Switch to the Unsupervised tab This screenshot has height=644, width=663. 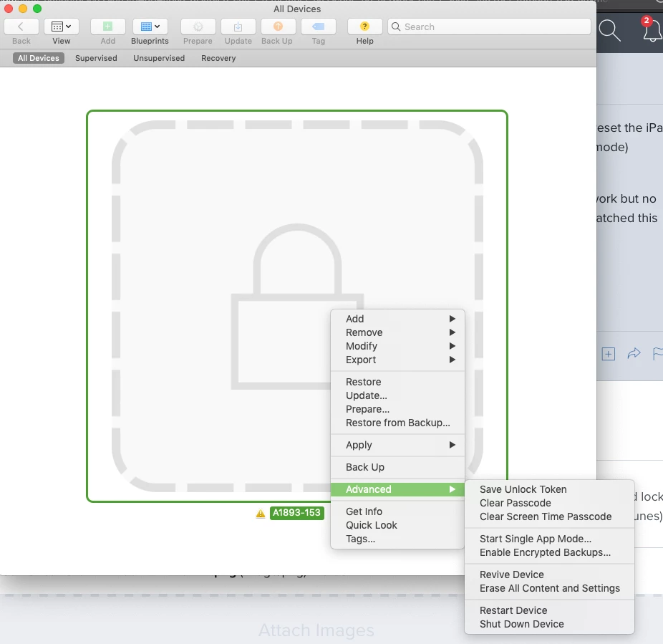(159, 58)
